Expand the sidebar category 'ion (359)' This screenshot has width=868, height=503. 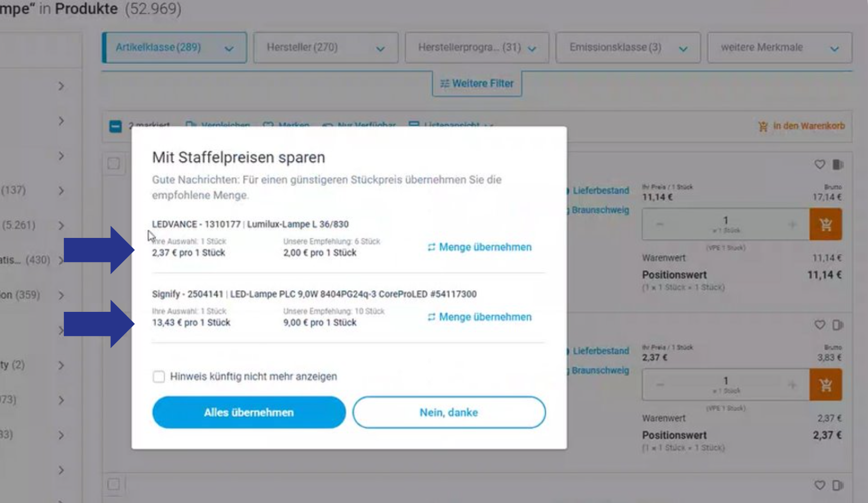(x=61, y=295)
